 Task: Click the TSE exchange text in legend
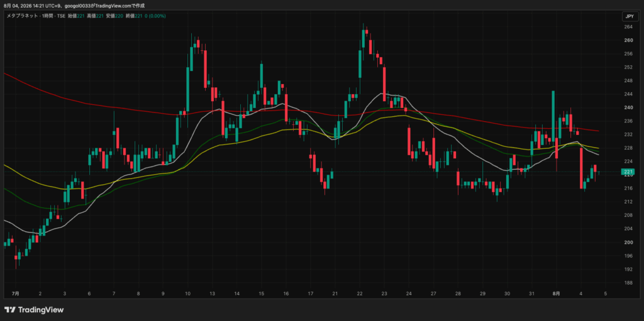pos(60,16)
